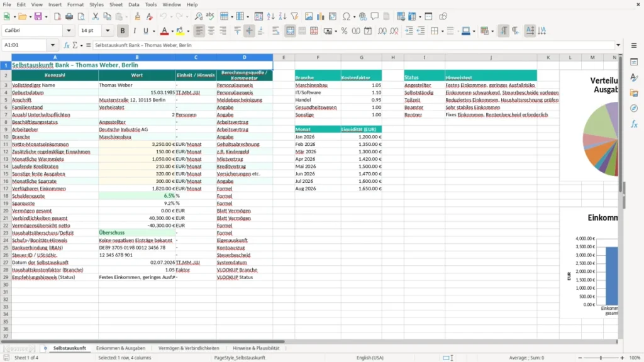Toggle the AutoFilter funnel icon
This screenshot has width=644, height=362.
[x=294, y=16]
